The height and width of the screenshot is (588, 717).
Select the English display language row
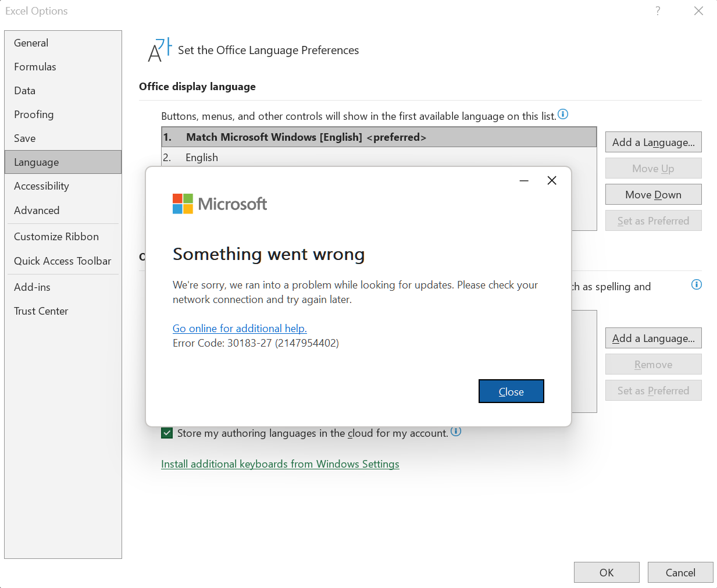coord(379,158)
